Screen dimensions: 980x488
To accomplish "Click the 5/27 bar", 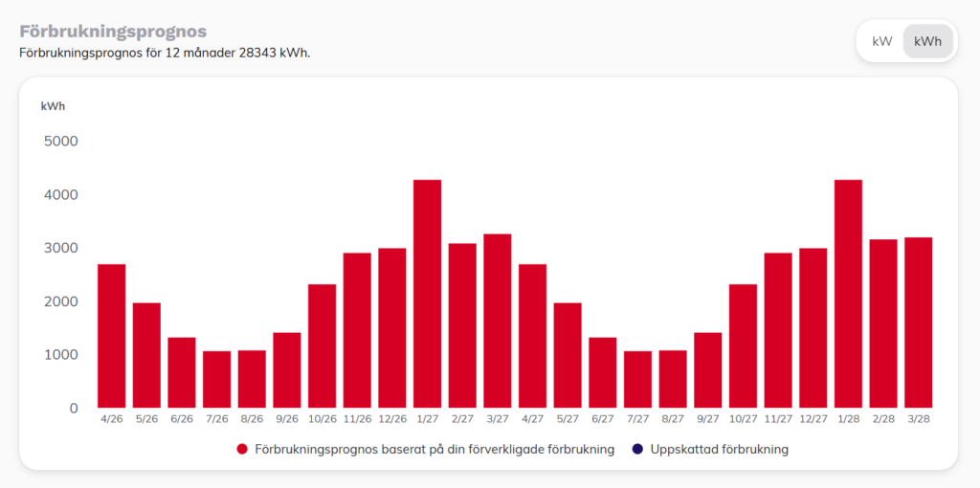I will [x=568, y=355].
